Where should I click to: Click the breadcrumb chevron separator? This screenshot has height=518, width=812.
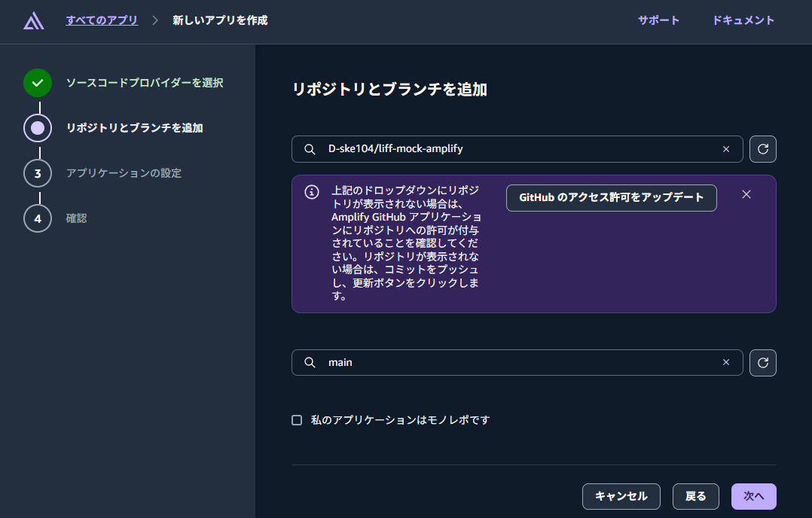[x=155, y=20]
